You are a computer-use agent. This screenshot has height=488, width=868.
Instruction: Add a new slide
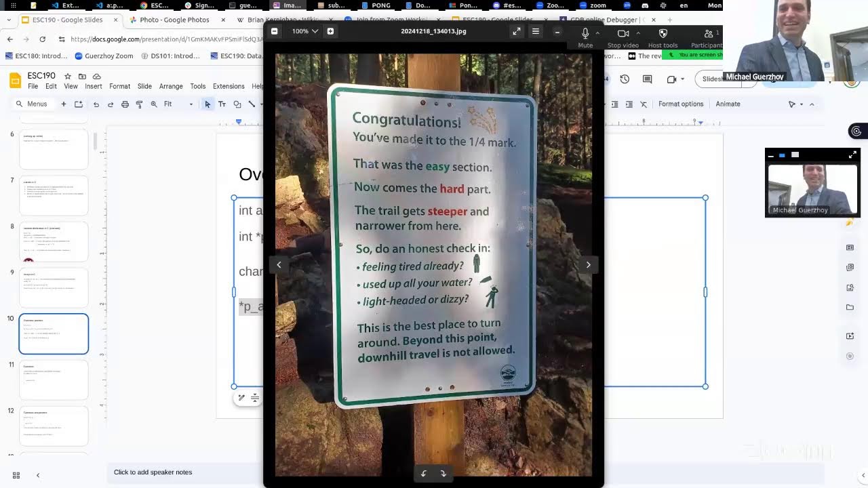point(64,104)
